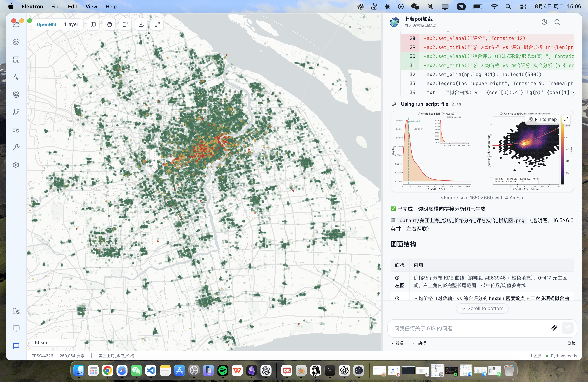Open the project folder icon in the sidebar
588x382 pixels.
pyautogui.click(x=16, y=24)
